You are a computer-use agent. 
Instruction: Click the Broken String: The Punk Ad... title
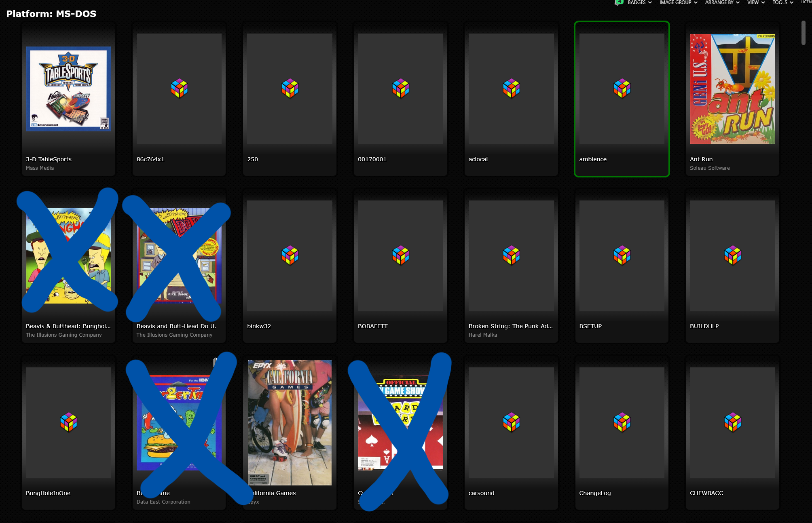pos(510,326)
